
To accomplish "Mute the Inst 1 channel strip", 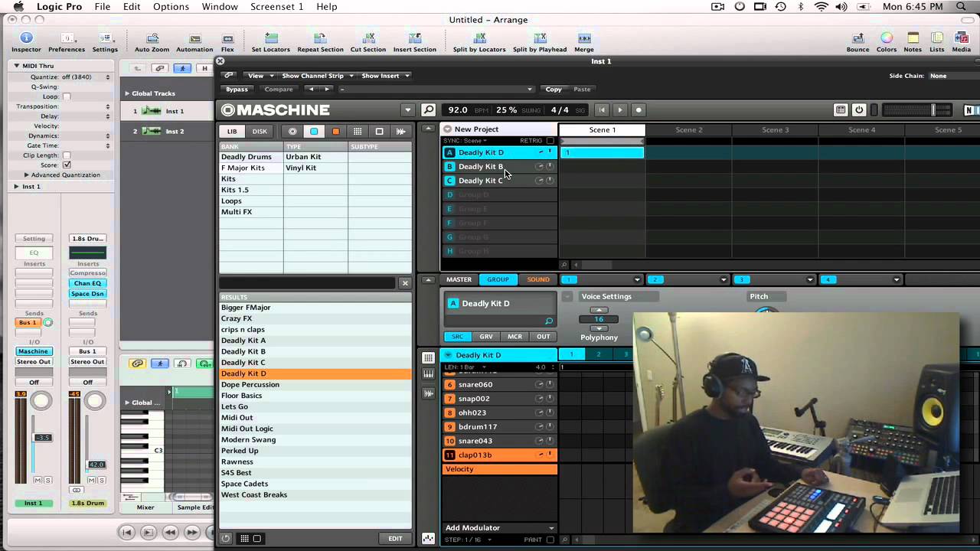I will (38, 480).
